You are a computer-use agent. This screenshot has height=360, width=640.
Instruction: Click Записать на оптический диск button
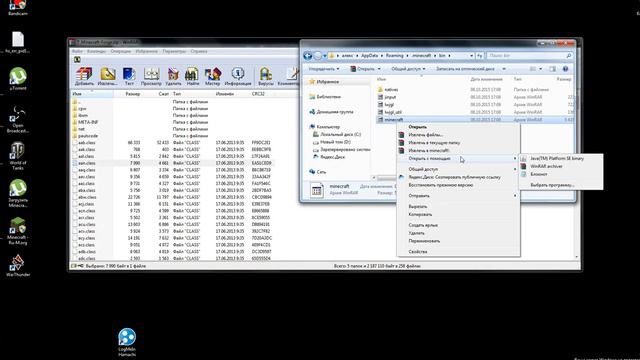(x=465, y=69)
